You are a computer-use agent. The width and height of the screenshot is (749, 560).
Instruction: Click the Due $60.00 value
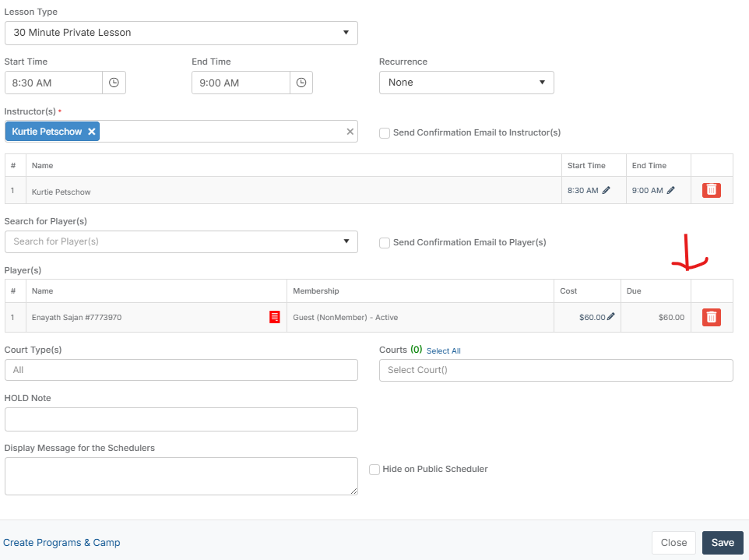tap(671, 317)
